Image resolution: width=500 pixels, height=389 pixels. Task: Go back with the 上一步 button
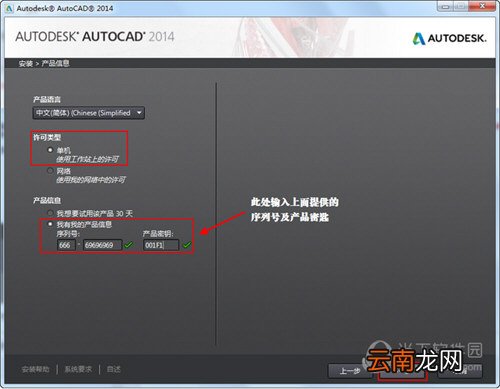[350, 371]
